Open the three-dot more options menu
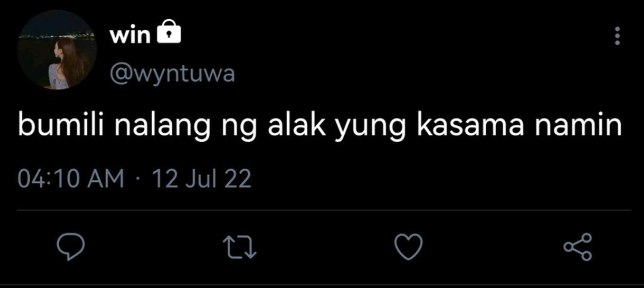The width and height of the screenshot is (644, 288). point(617,36)
